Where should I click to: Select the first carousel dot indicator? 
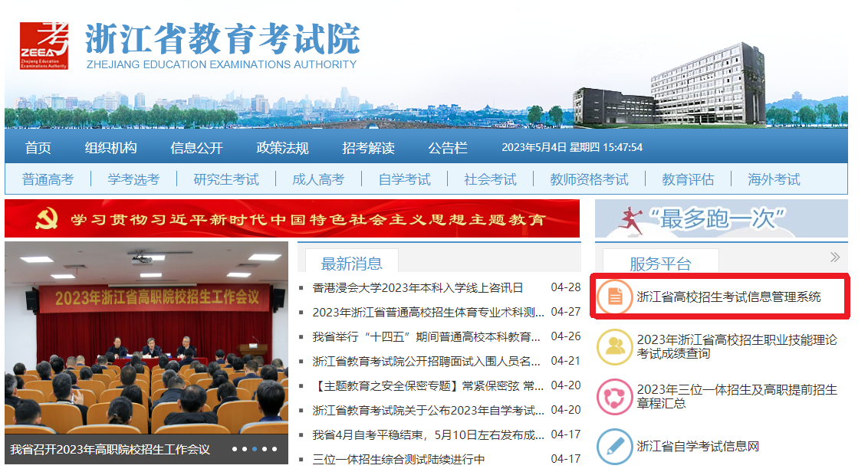coord(235,450)
